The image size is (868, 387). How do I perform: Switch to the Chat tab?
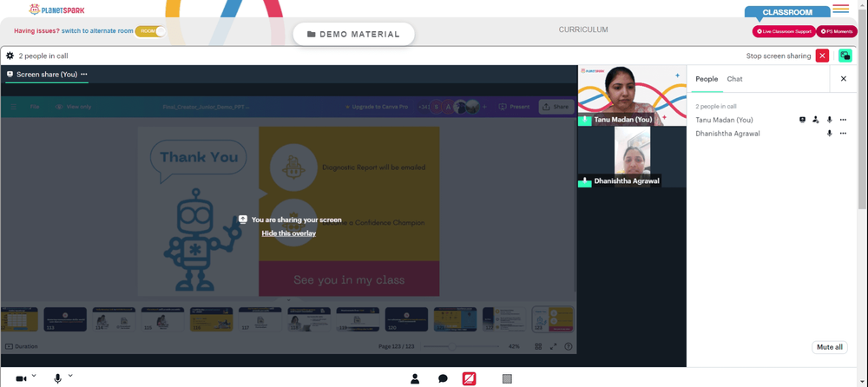[x=734, y=79]
